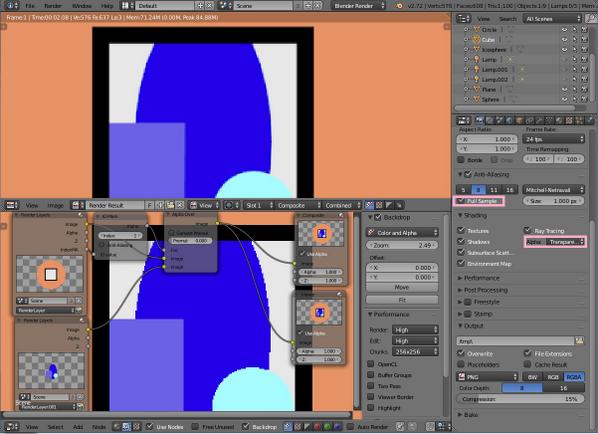Click the screen layout browse icon beside Default
Viewport: 598px width, 434px height.
point(128,6)
